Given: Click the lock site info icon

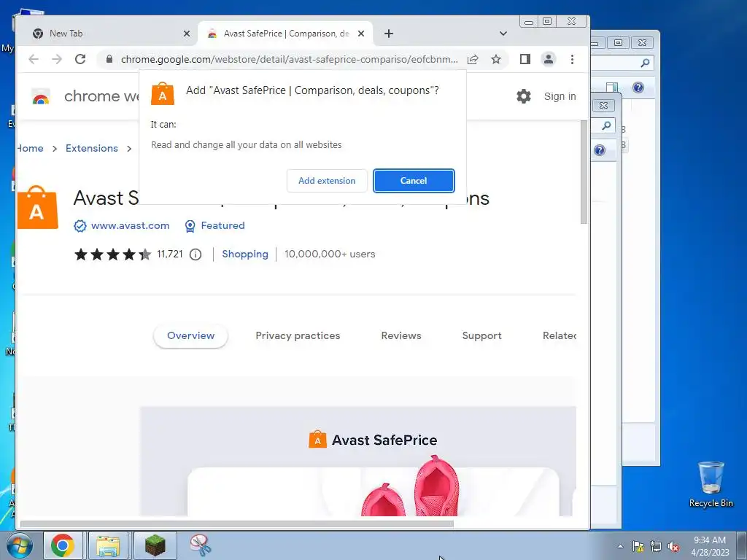Looking at the screenshot, I should click(109, 59).
